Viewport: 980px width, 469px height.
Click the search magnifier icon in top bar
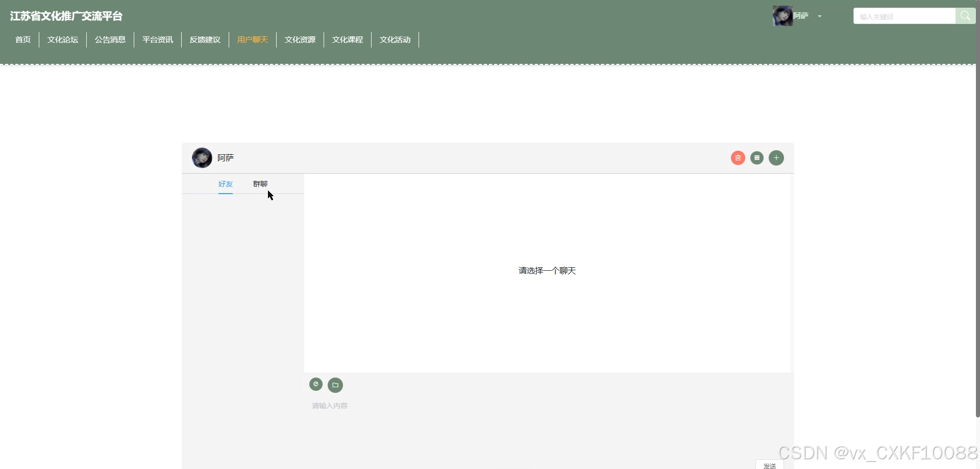[x=965, y=16]
